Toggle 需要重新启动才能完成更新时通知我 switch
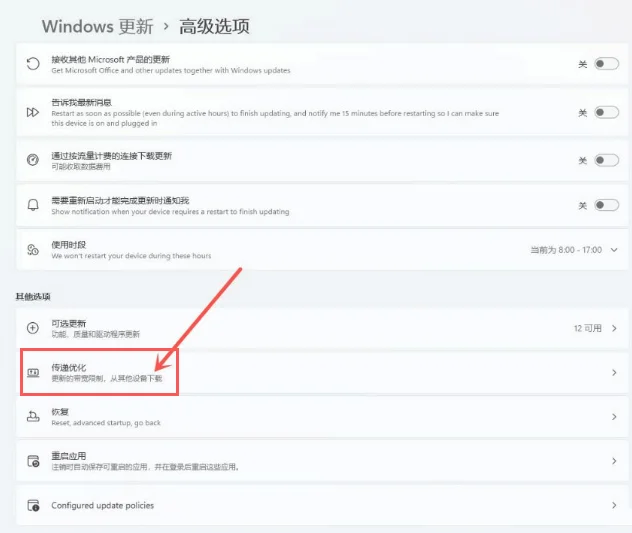This screenshot has height=533, width=632. pyautogui.click(x=607, y=205)
